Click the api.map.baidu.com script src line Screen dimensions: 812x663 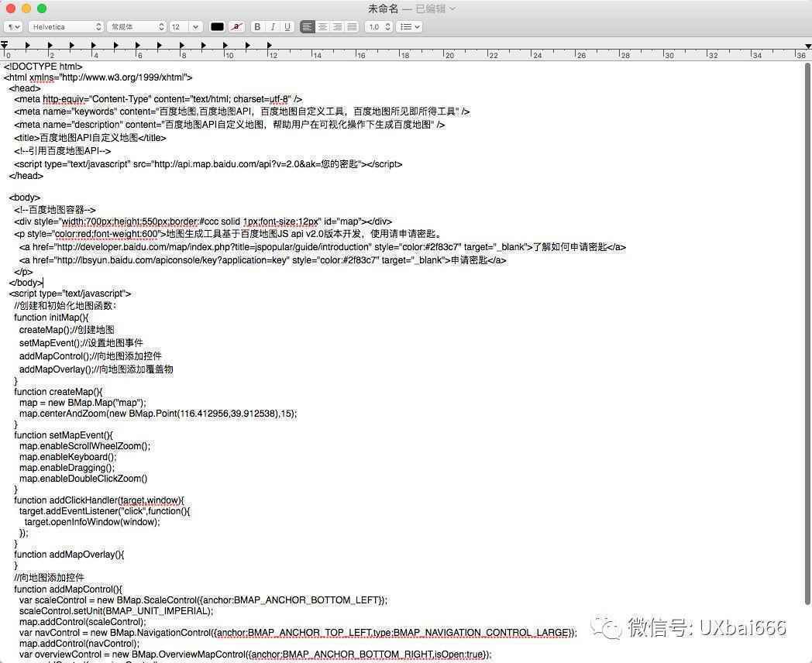click(x=208, y=164)
